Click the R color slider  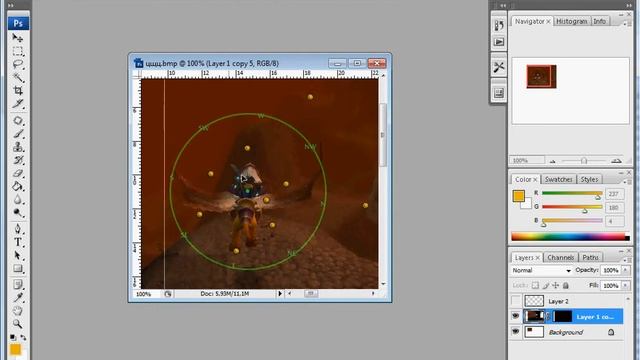coord(572,194)
